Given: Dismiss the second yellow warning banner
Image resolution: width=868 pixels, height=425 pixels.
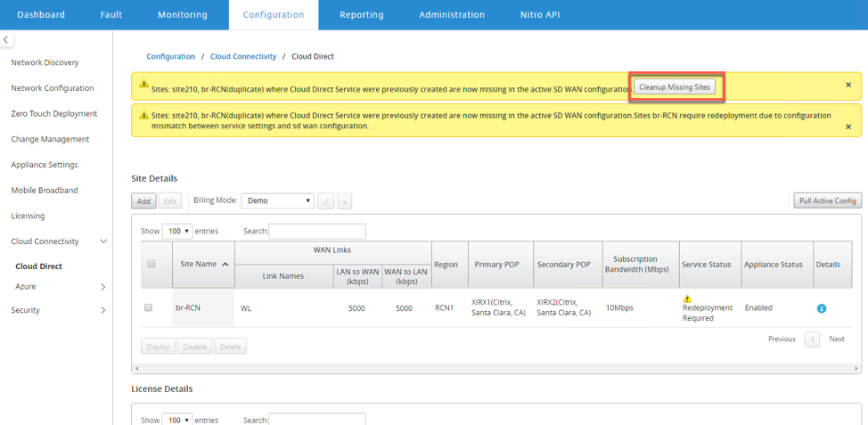Looking at the screenshot, I should pyautogui.click(x=848, y=127).
